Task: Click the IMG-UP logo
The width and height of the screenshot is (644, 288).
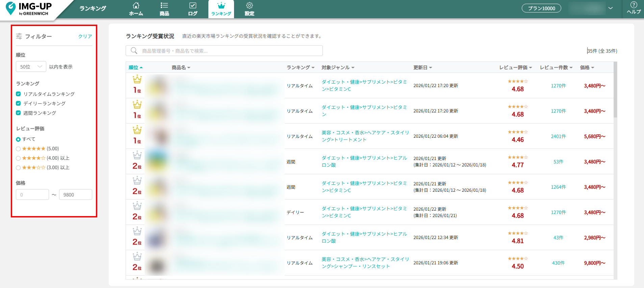Action: tap(29, 9)
